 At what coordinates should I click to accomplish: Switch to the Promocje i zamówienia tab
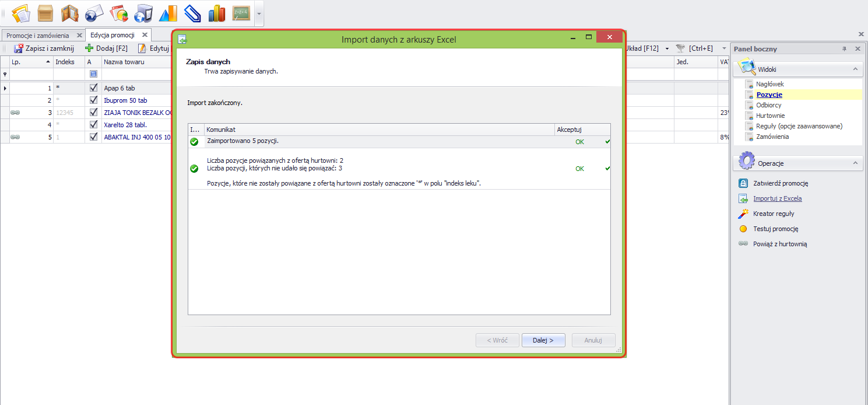point(37,36)
